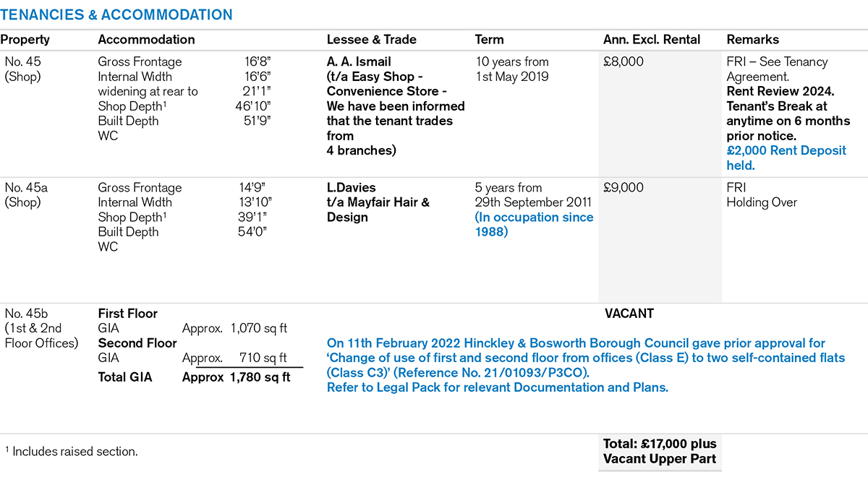Select the No. 45a (Shop) row label
This screenshot has width=868, height=477.
(25, 195)
